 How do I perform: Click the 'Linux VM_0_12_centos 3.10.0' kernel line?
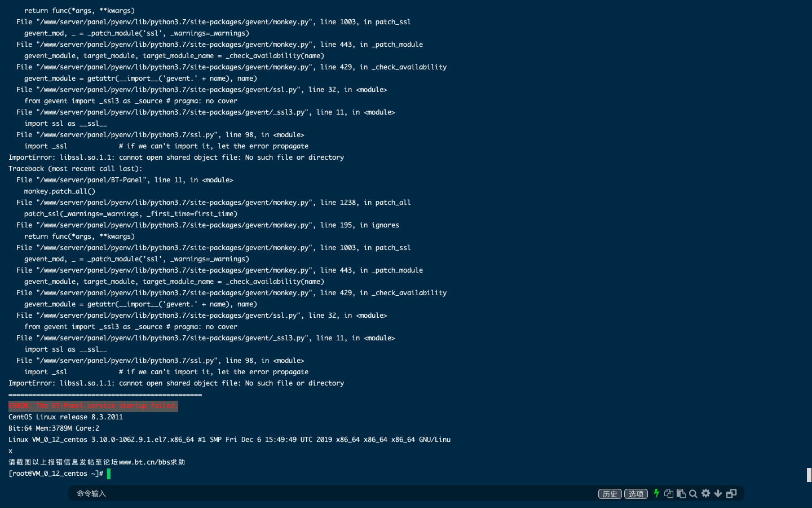230,440
